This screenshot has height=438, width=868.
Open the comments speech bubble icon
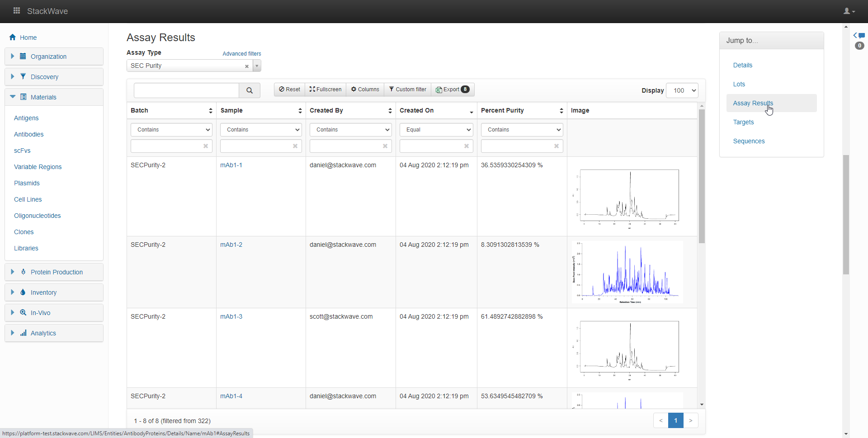coord(861,36)
